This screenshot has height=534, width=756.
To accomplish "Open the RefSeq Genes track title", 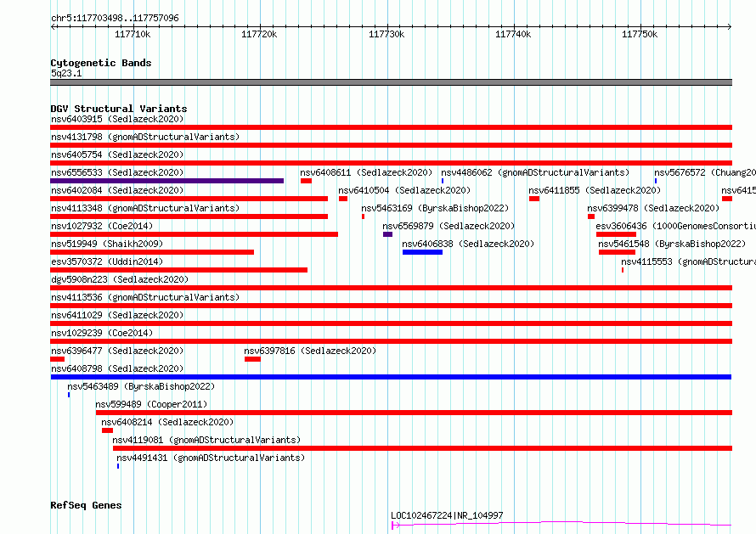I will [x=86, y=505].
